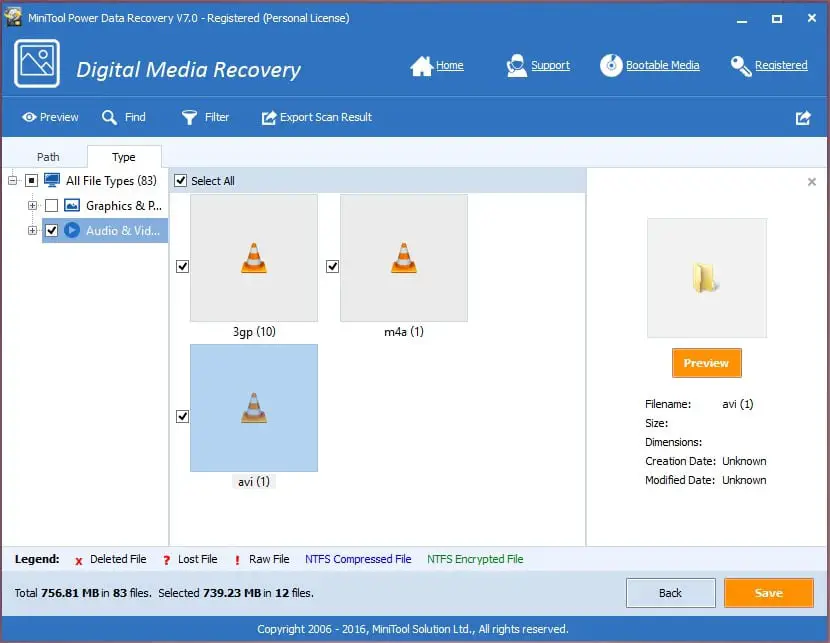Uncheck the Audio & Video checkbox
Image resolution: width=830 pixels, height=643 pixels.
tap(51, 230)
